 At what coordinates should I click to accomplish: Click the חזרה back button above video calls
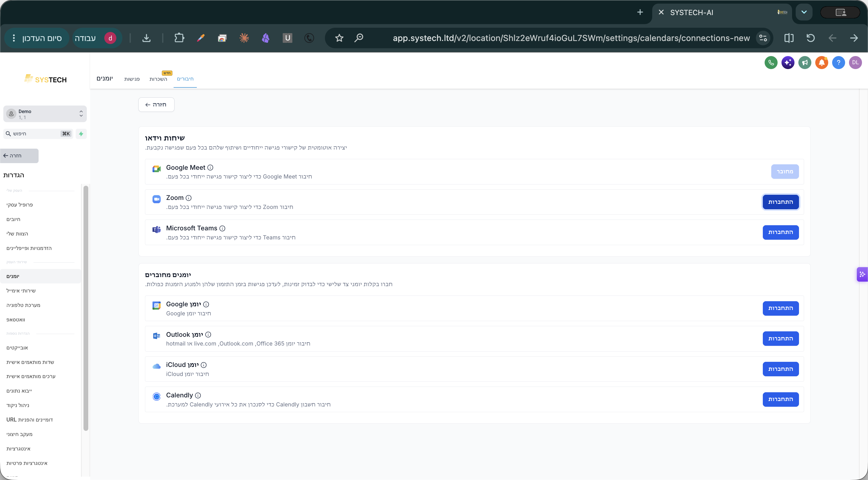(156, 105)
